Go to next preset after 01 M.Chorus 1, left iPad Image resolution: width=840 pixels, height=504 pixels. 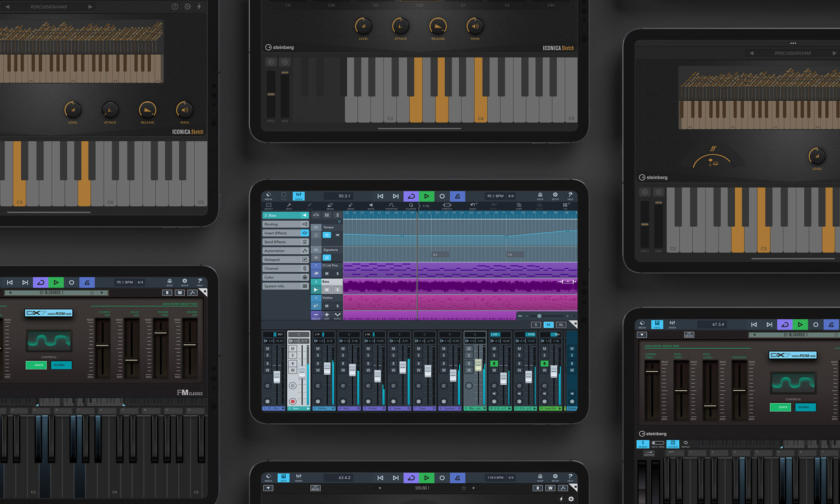[x=101, y=292]
